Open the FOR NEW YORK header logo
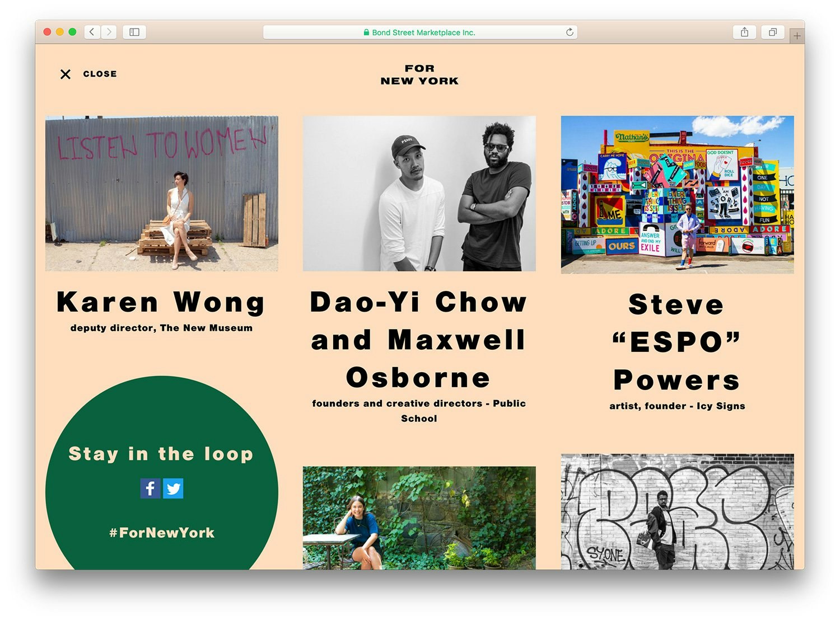This screenshot has height=620, width=840. tap(419, 74)
